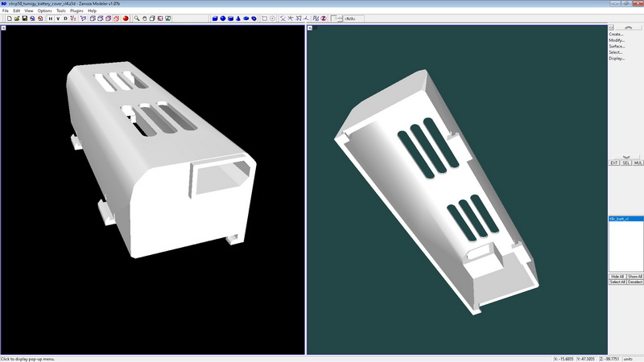
Task: Click the red sphere render icon
Action: (126, 18)
